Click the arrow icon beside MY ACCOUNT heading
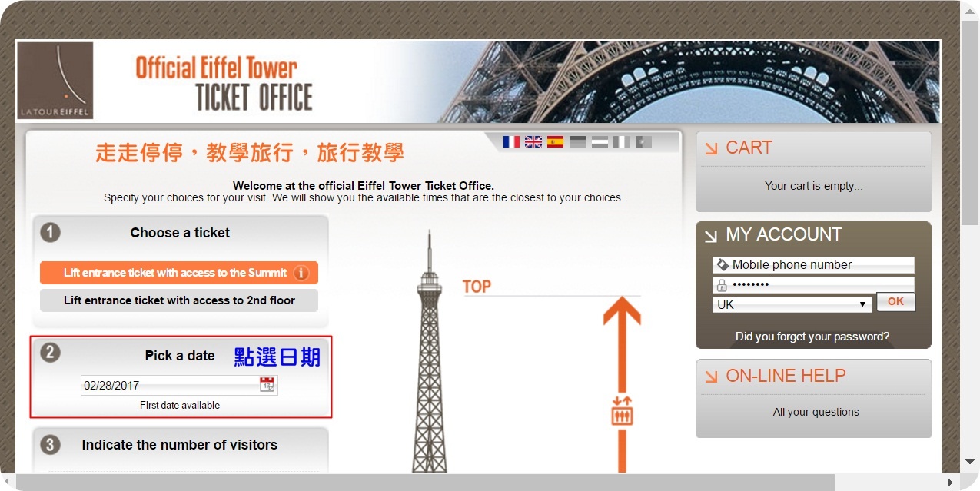The width and height of the screenshot is (980, 491). coord(710,236)
